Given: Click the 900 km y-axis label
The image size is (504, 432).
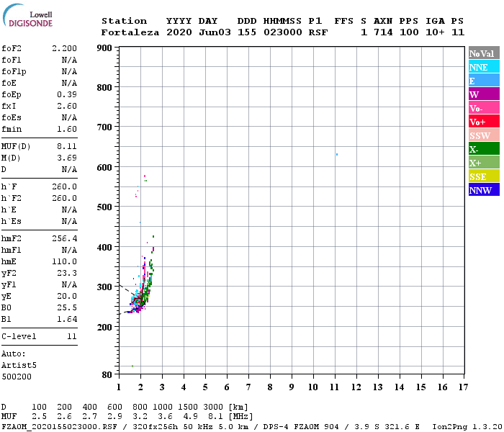Looking at the screenshot, I should tap(104, 48).
